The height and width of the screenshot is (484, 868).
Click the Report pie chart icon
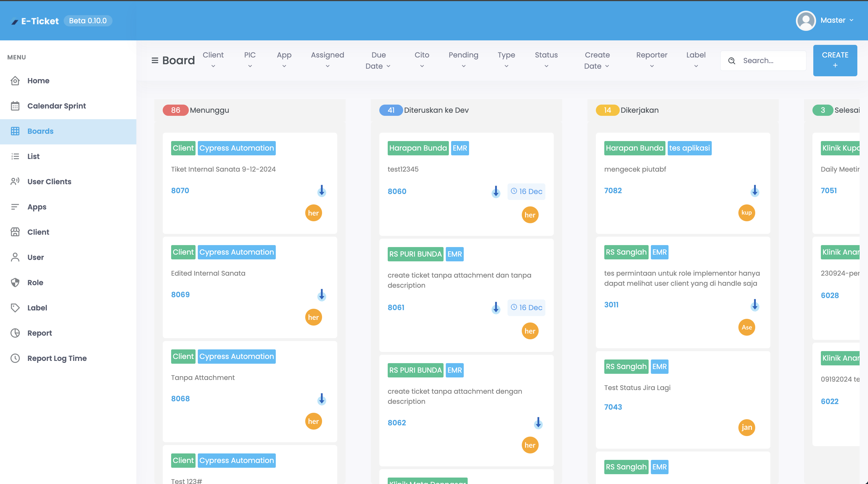[x=15, y=333]
